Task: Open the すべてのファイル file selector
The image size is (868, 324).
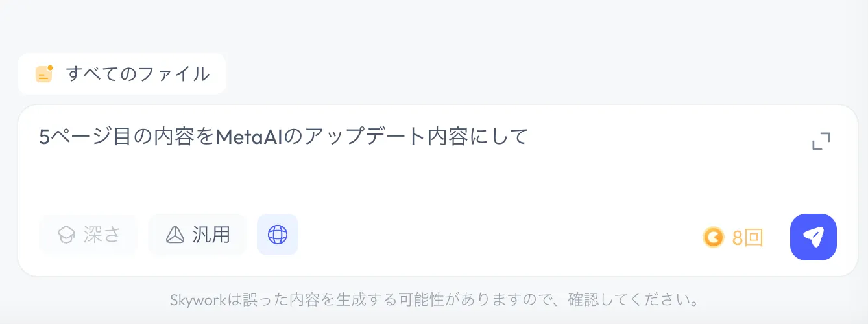Action: [x=122, y=74]
